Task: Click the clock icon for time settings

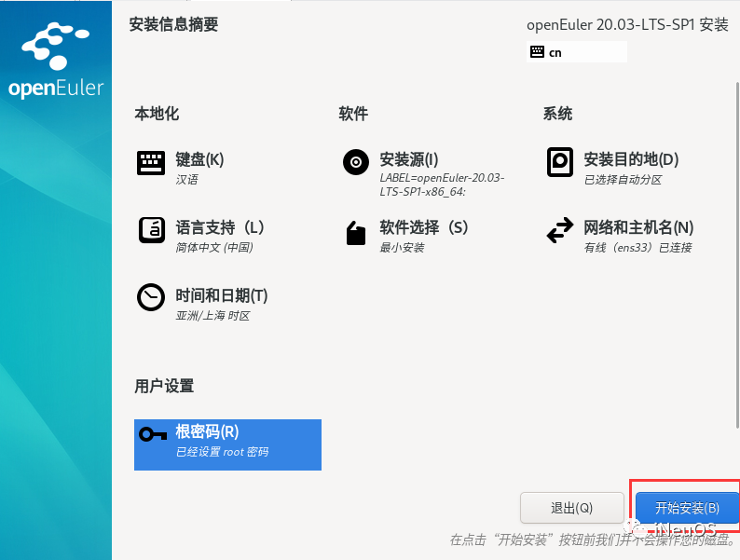Action: 151,297
